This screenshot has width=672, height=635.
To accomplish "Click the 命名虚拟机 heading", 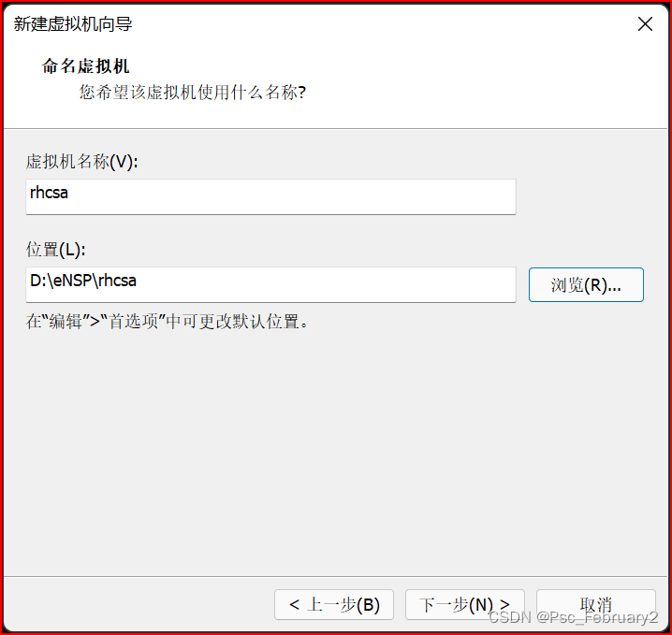I will (x=85, y=66).
